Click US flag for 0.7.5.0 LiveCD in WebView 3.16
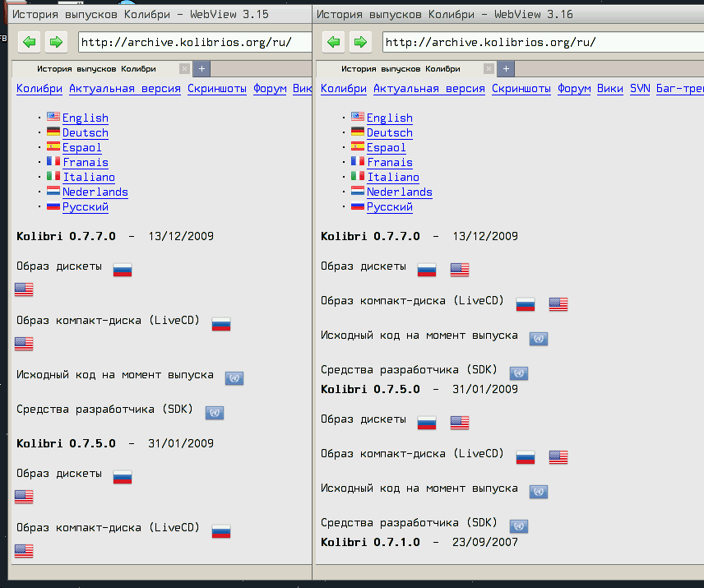Viewport: 704px width, 588px height. click(558, 456)
